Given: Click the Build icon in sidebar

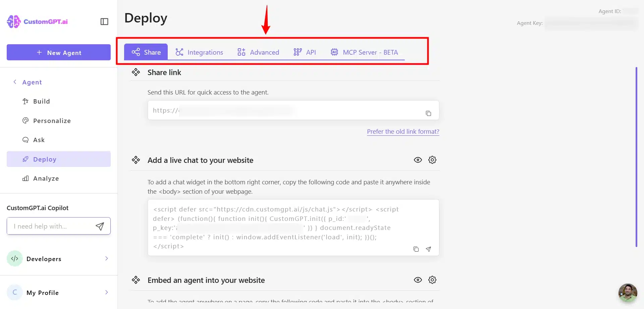Looking at the screenshot, I should coord(25,101).
